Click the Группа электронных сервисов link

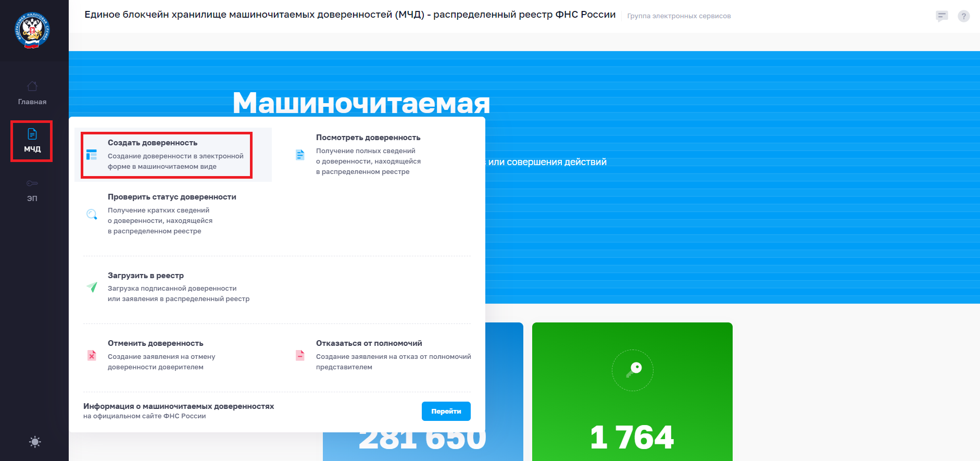[x=679, y=16]
